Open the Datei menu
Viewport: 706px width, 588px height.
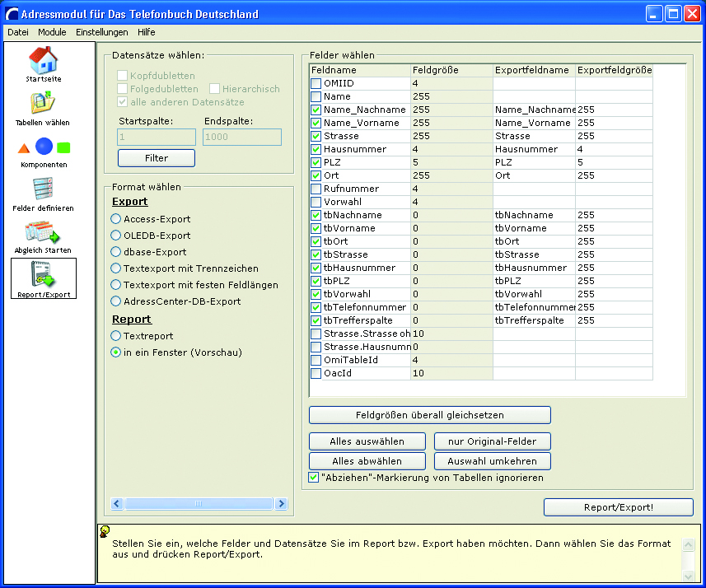click(x=18, y=32)
